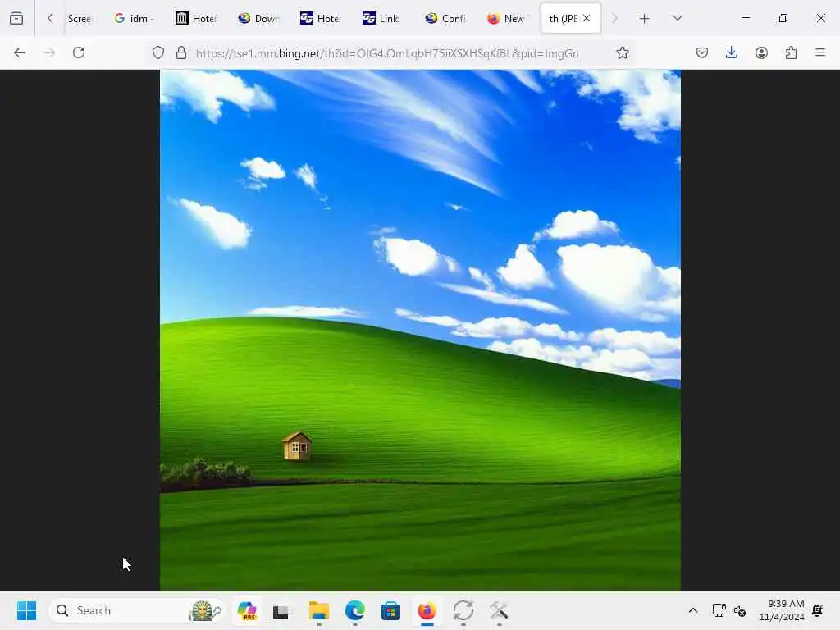Viewport: 840px width, 630px height.
Task: Go back to previous page
Action: [x=20, y=52]
